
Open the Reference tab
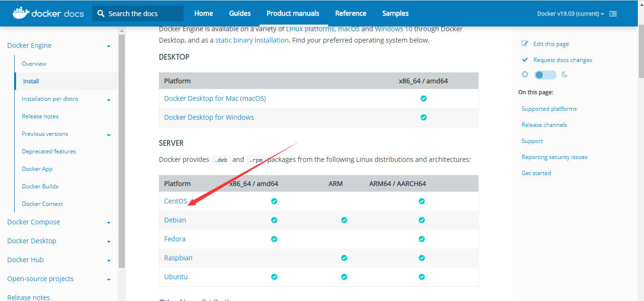pyautogui.click(x=350, y=13)
